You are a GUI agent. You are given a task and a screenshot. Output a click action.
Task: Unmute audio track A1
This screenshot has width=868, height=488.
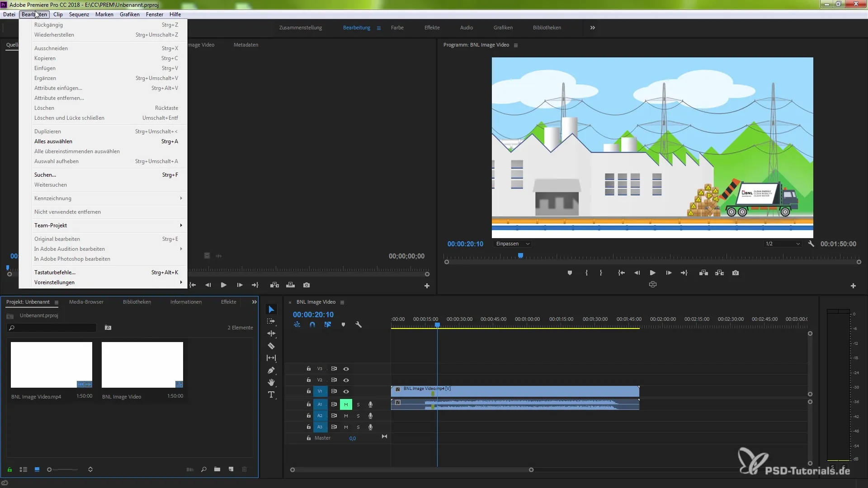click(x=346, y=404)
